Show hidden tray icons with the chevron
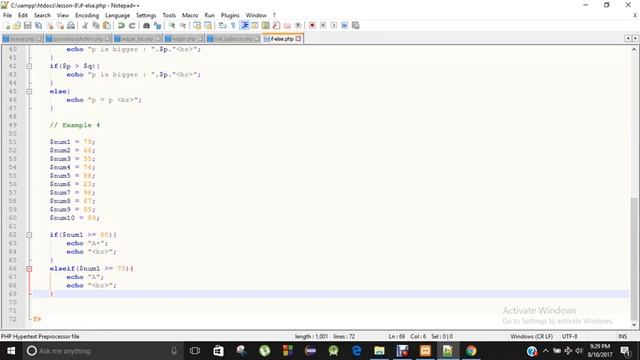The image size is (640, 360). (x=546, y=351)
